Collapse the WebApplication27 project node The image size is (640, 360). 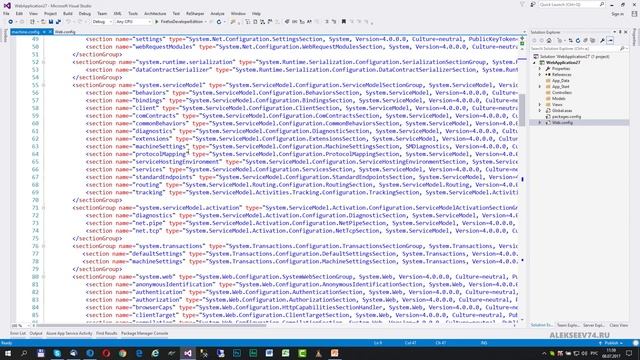click(x=535, y=63)
